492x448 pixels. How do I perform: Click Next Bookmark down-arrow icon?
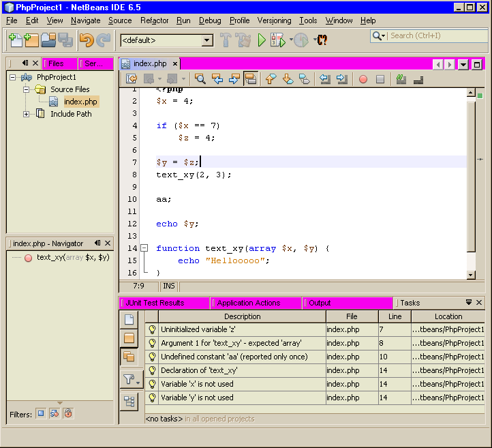pyautogui.click(x=288, y=79)
